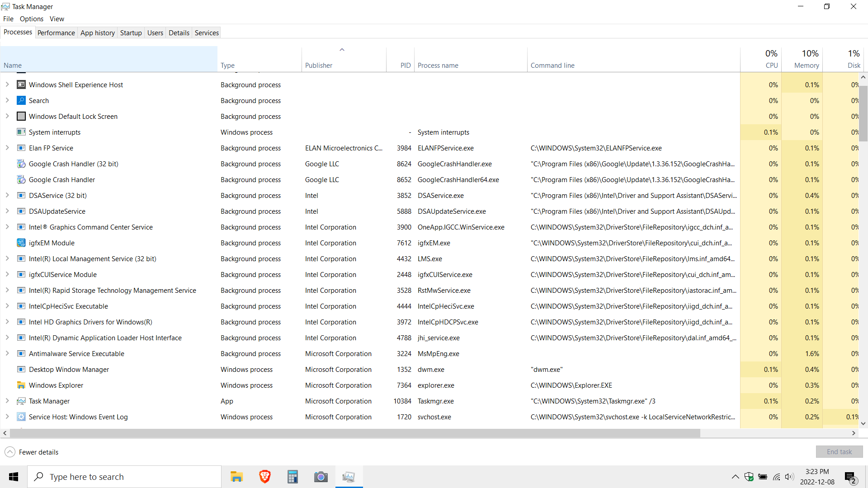Open the Camera app from the taskbar
The image size is (868, 488).
tap(321, 477)
